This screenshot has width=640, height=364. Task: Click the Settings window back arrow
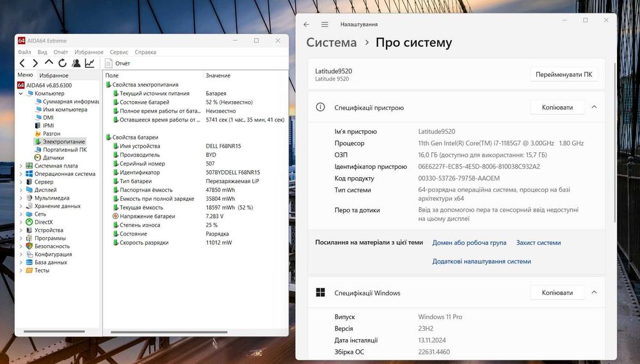307,24
